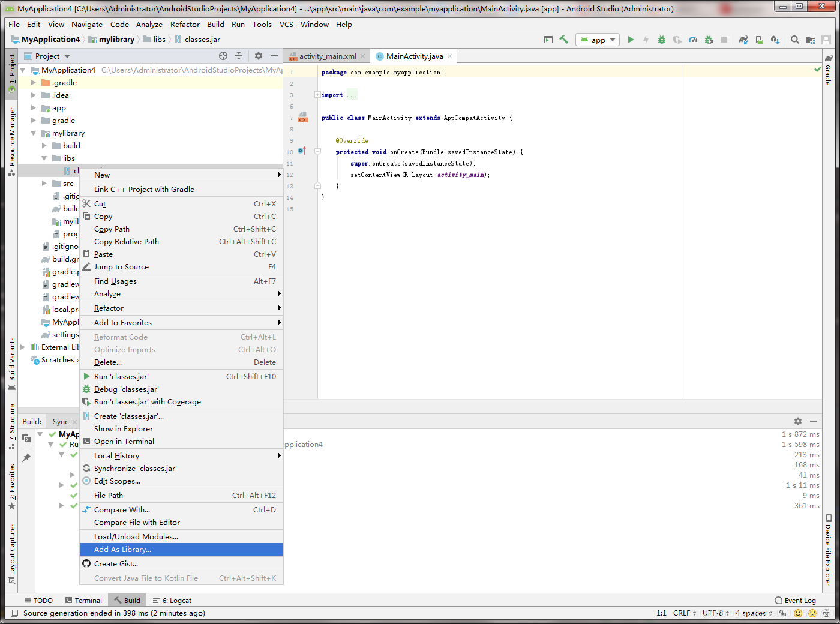Click the pin tab icon in Build panel
Screen dimensions: 840x624
pyautogui.click(x=26, y=458)
